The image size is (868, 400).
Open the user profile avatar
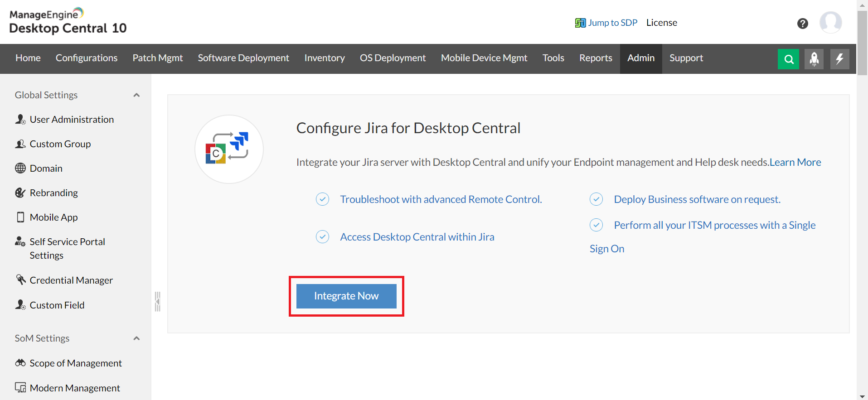pyautogui.click(x=831, y=22)
